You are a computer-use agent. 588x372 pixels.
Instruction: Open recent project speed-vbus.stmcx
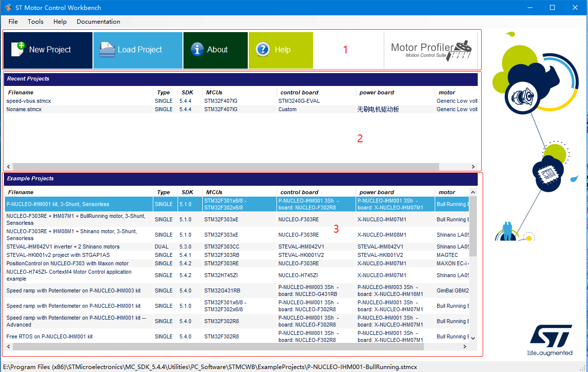pyautogui.click(x=29, y=101)
